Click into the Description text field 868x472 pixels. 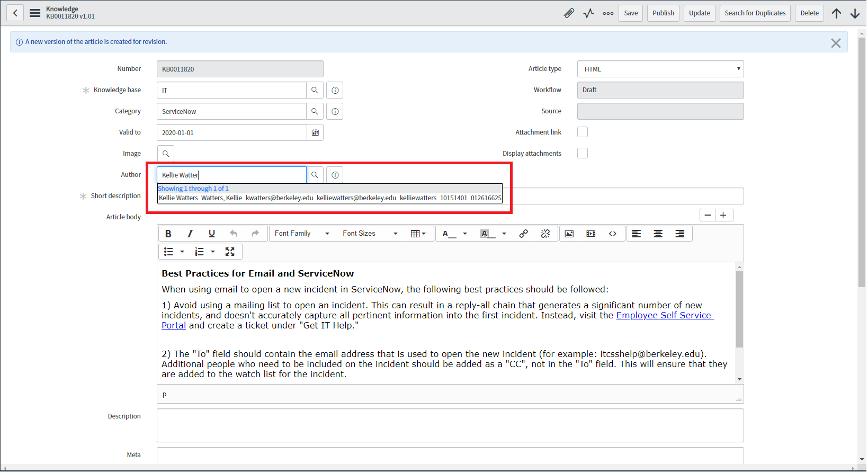(450, 425)
